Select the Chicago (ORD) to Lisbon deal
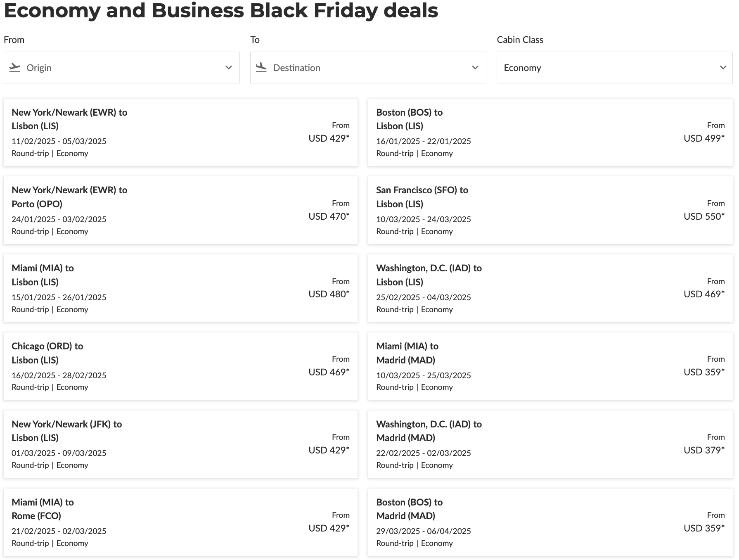The image size is (739, 560). click(180, 366)
